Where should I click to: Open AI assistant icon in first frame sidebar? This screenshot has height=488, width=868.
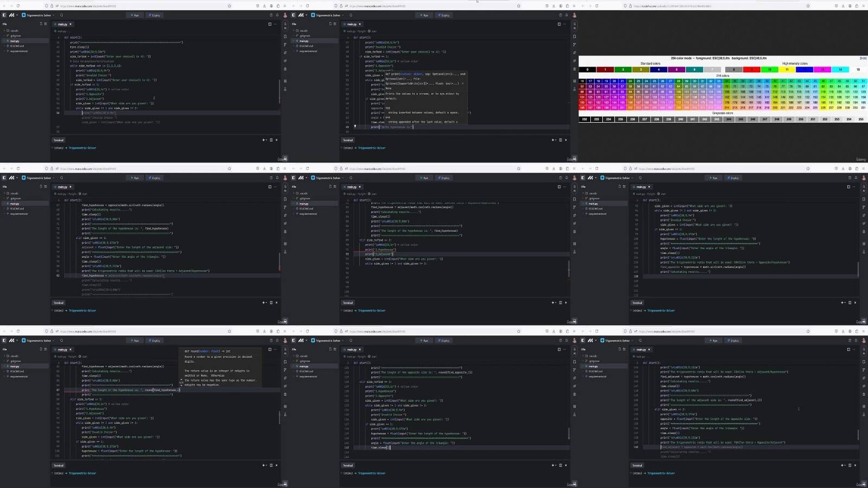tap(285, 26)
